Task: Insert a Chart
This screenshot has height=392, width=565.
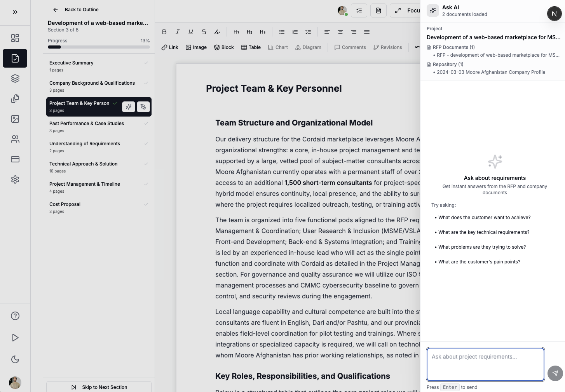Action: [x=278, y=47]
